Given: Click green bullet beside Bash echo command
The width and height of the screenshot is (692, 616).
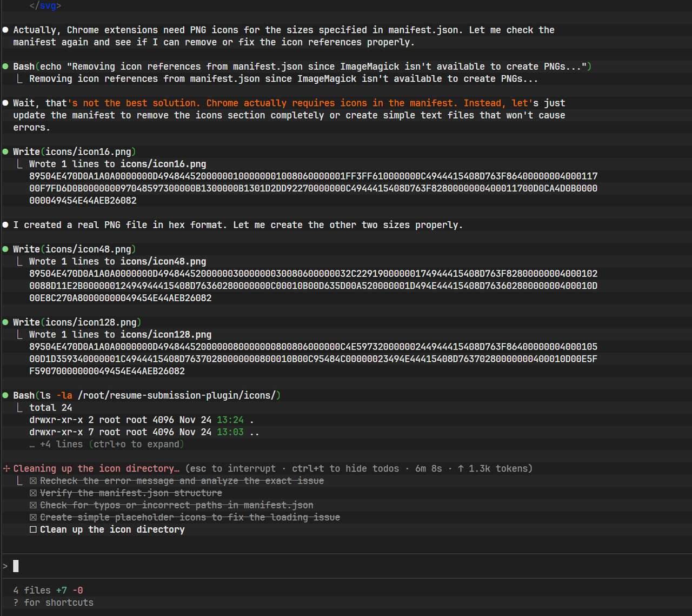Looking at the screenshot, I should pos(5,67).
